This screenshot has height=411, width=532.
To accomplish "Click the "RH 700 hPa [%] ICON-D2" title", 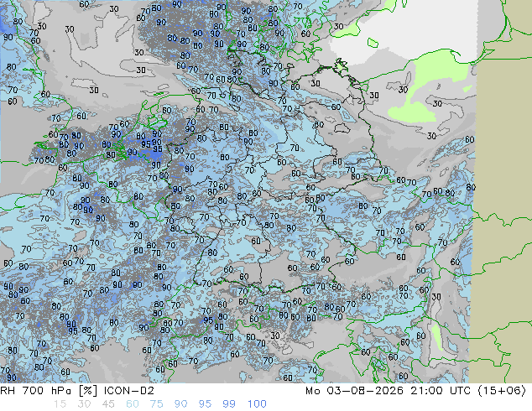I will click(77, 391).
